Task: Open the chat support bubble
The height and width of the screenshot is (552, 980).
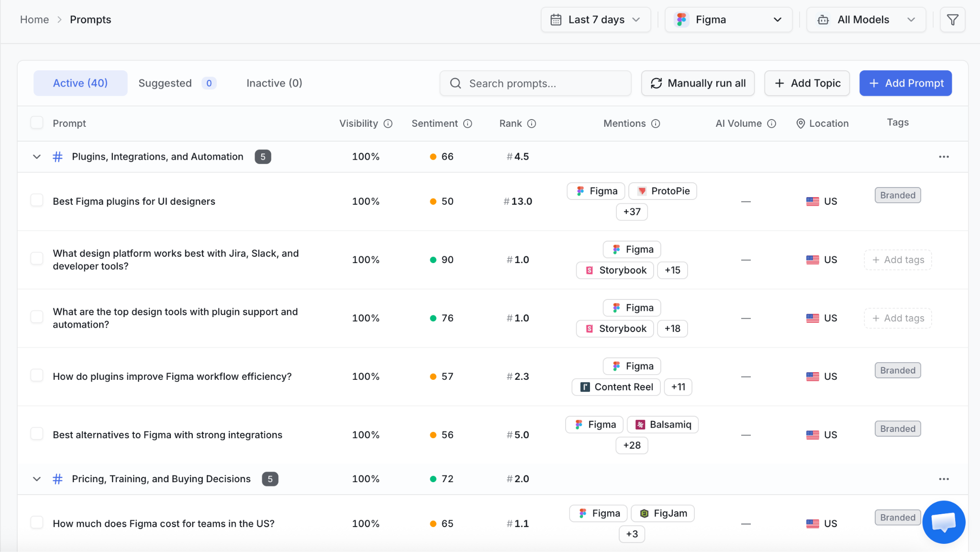Action: pos(944,522)
